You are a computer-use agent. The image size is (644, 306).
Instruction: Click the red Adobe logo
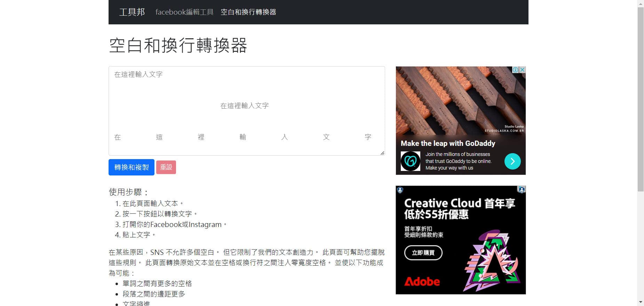[422, 281]
